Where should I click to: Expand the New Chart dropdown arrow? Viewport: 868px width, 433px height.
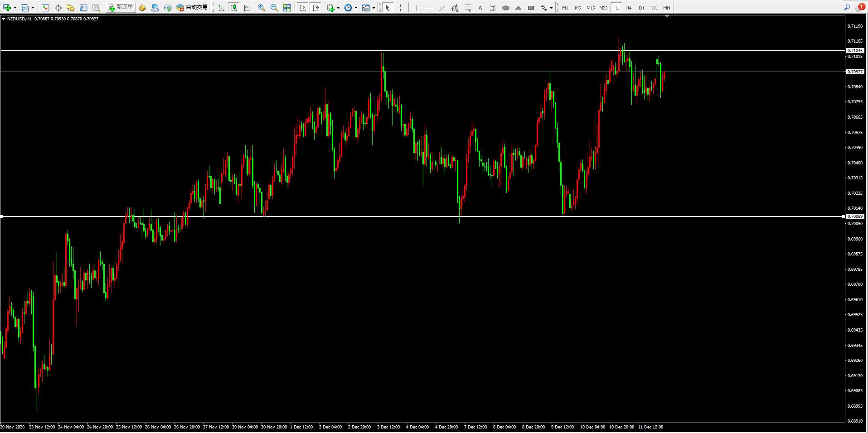[15, 8]
